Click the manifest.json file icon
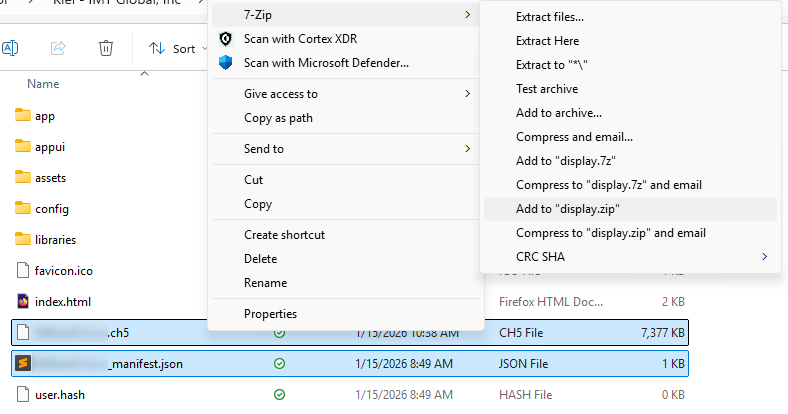 pyautogui.click(x=24, y=363)
